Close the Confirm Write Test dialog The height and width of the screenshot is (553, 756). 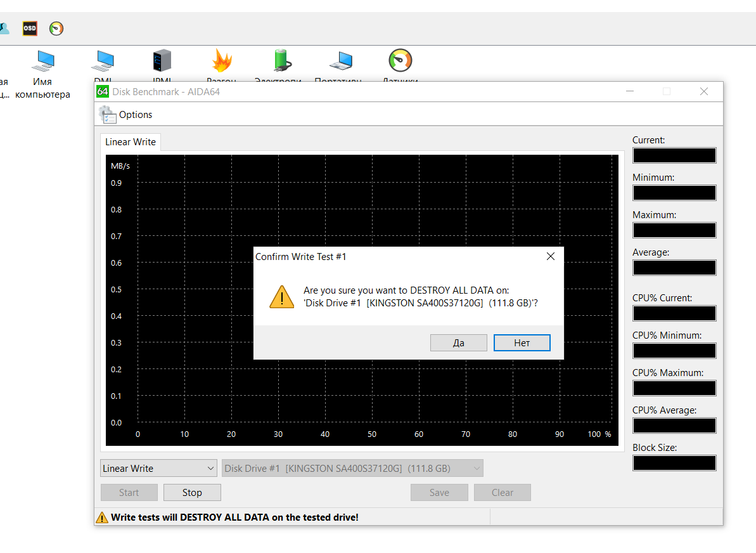click(551, 257)
